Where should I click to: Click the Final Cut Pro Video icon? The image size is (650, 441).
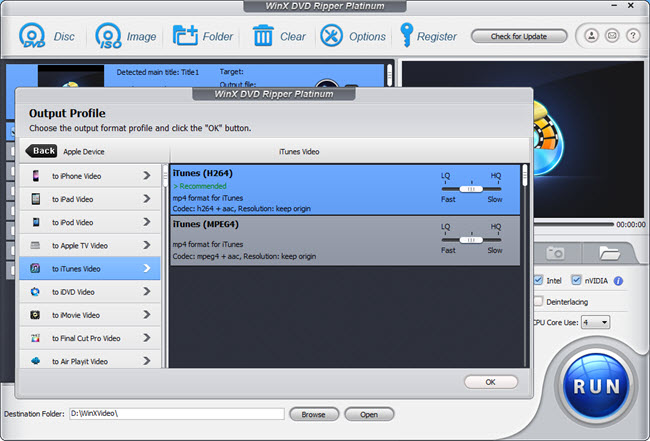(35, 338)
